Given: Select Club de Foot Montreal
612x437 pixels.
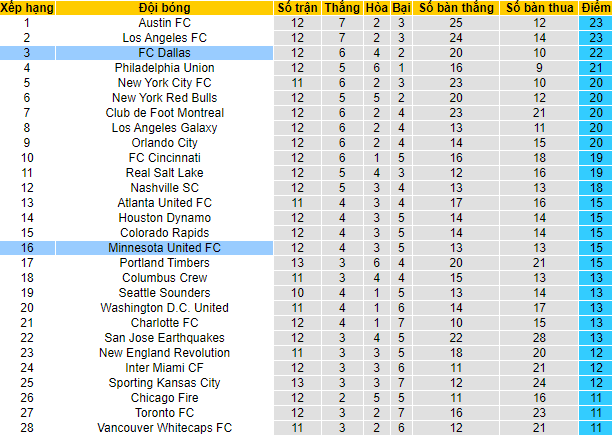Looking at the screenshot, I should (x=164, y=112).
